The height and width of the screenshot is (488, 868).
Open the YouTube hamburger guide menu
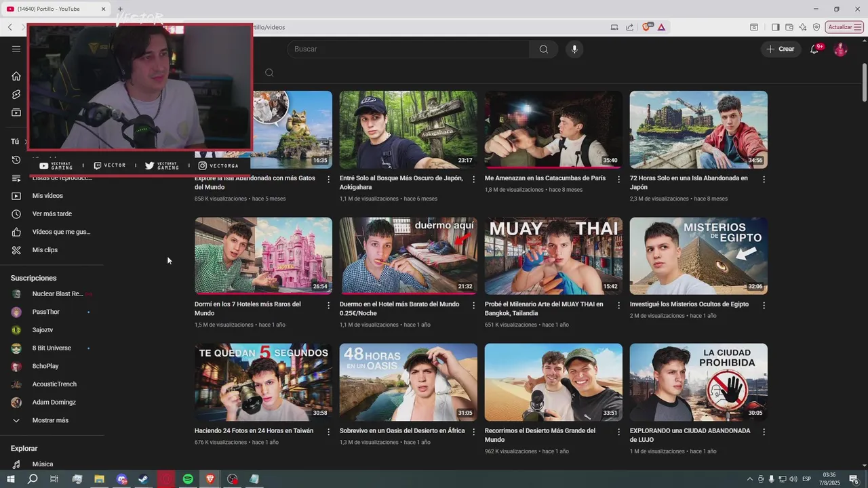coord(16,49)
